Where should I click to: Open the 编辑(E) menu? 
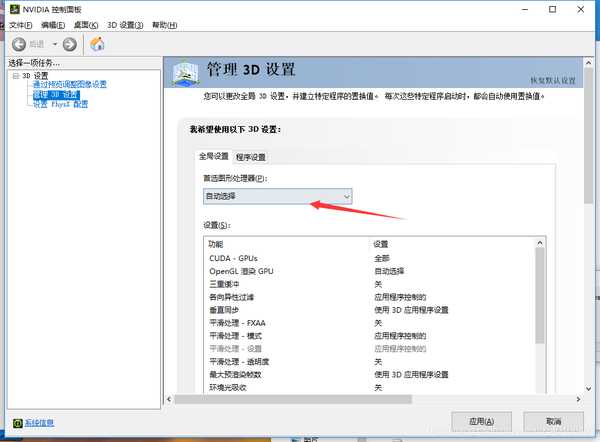tap(53, 25)
